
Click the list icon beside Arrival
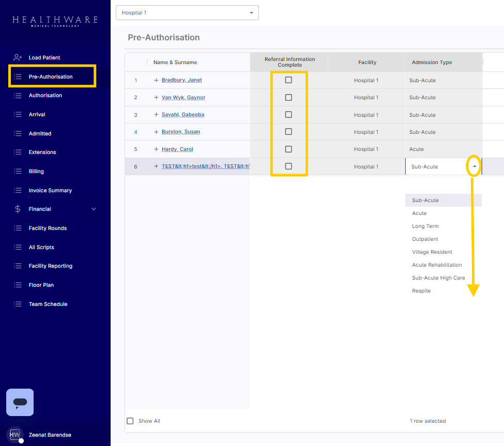click(x=18, y=114)
